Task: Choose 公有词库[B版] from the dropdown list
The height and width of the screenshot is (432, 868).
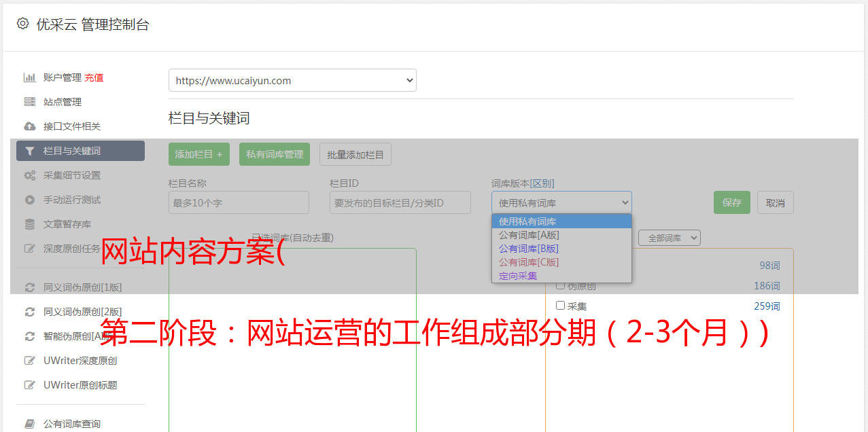Action: tap(561, 249)
